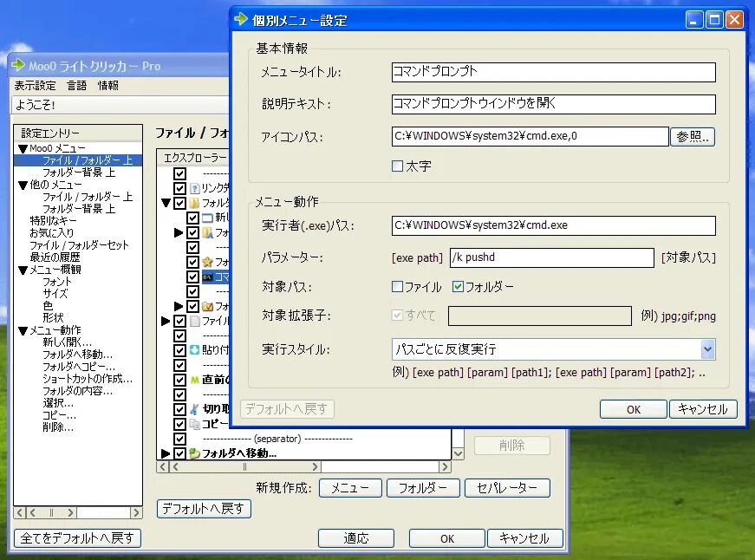Click the star folder icon in the list
Image resolution: width=755 pixels, height=560 pixels.
(x=207, y=262)
